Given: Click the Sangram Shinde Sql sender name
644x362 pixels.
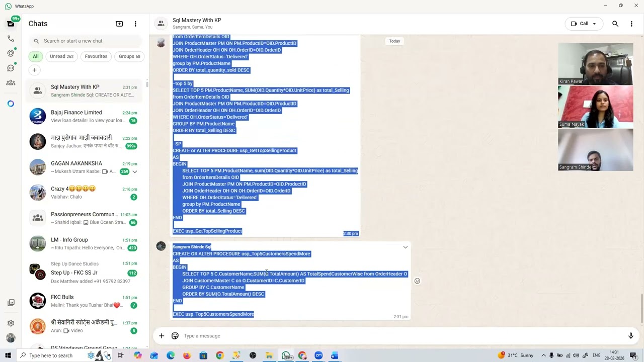Looking at the screenshot, I should [192, 247].
